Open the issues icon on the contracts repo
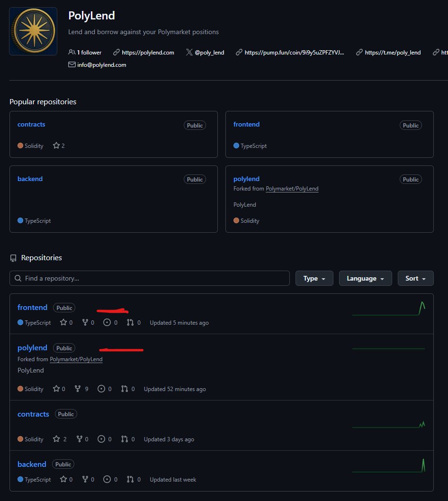The width and height of the screenshot is (448, 501). pos(101,439)
